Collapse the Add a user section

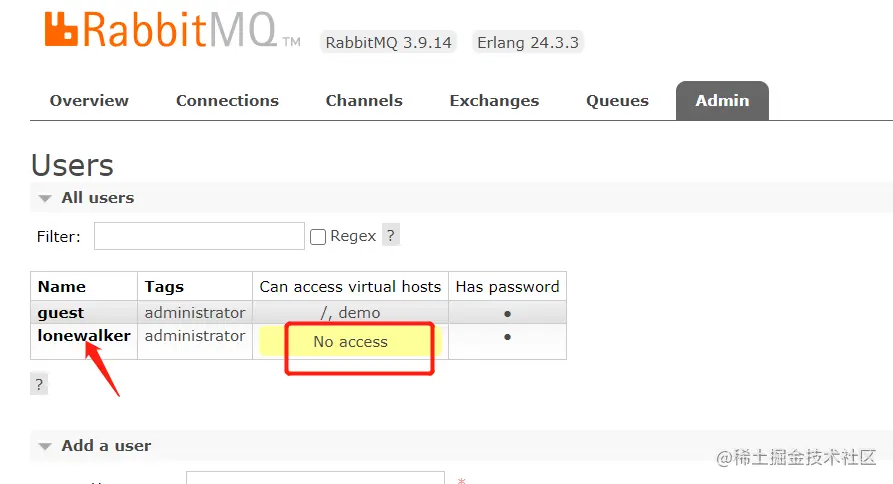[106, 446]
